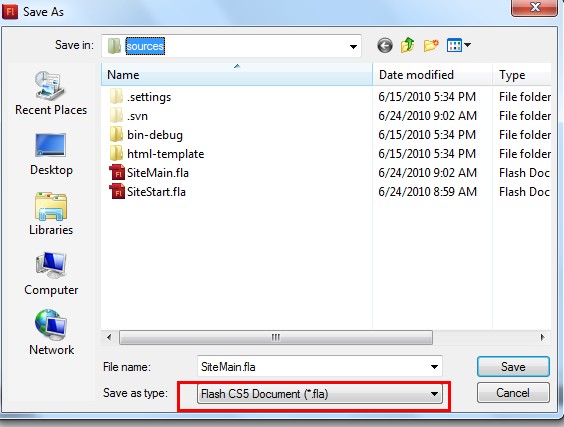Viewport: 564px width, 427px height.
Task: Open Network location
Action: (x=51, y=333)
